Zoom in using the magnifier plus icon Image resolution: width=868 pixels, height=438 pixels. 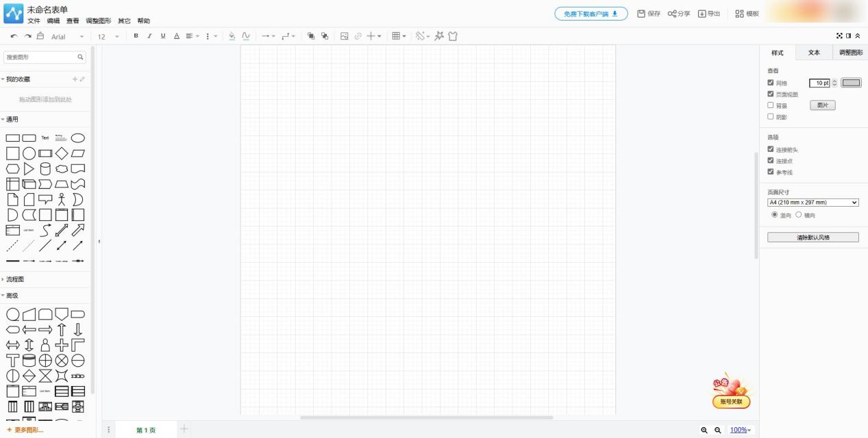(x=704, y=430)
